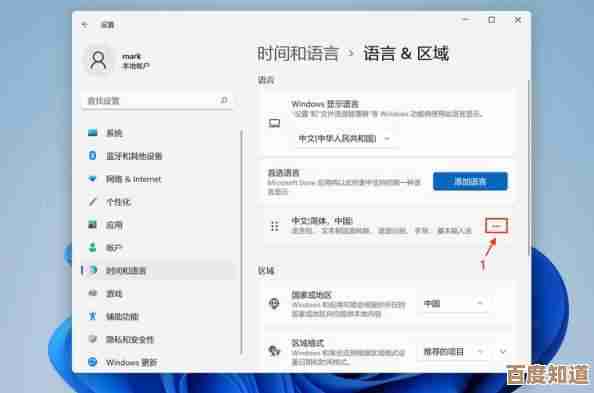Open the mark user account profile picture

tap(98, 61)
